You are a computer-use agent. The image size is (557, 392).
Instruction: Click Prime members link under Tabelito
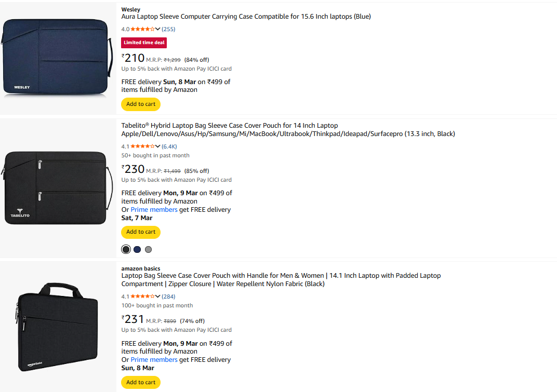154,210
